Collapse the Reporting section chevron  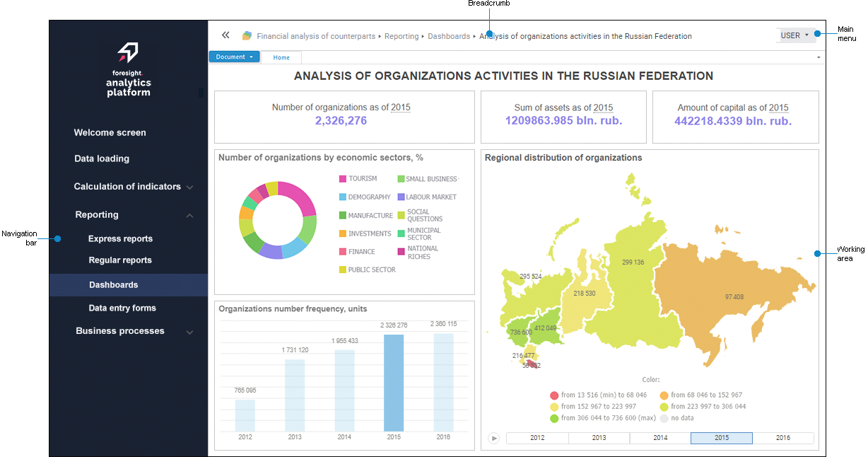click(x=189, y=216)
